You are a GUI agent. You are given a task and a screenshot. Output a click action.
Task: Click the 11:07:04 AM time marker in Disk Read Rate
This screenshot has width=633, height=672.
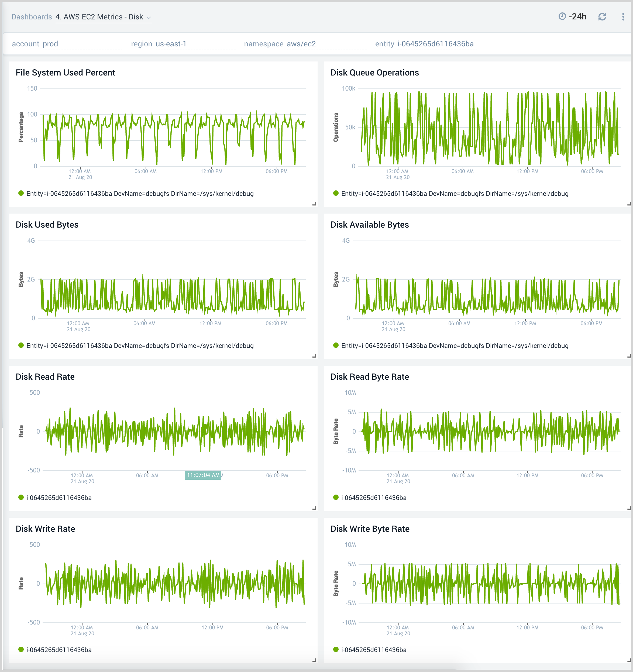point(203,475)
